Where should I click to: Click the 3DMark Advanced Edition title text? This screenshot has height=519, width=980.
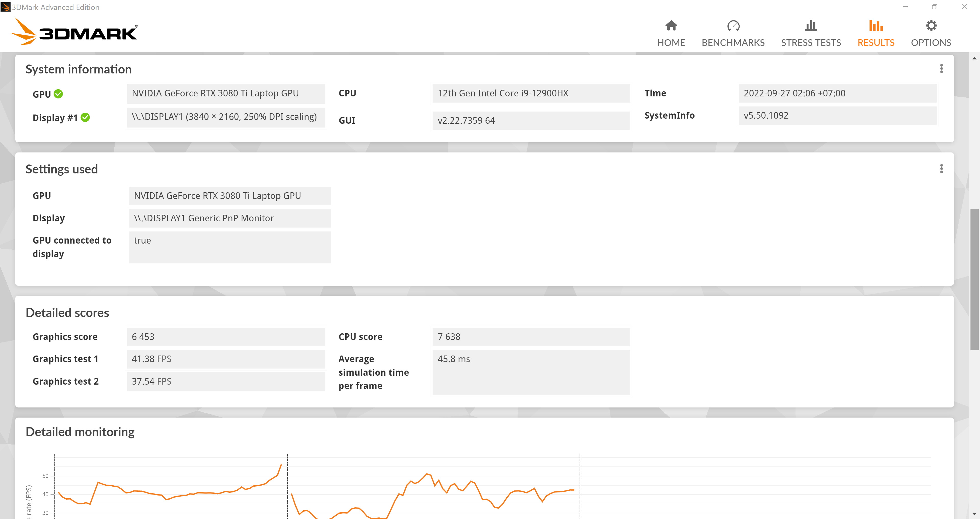pos(56,7)
